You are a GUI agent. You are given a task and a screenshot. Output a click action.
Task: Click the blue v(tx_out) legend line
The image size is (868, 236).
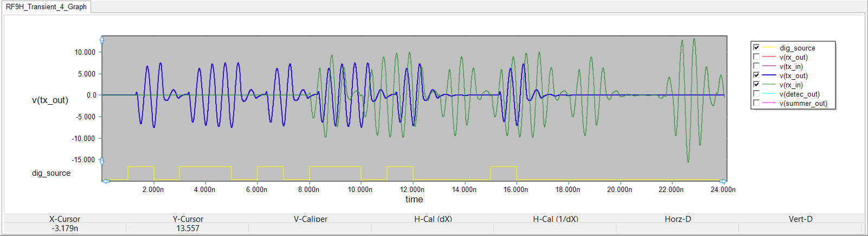769,75
